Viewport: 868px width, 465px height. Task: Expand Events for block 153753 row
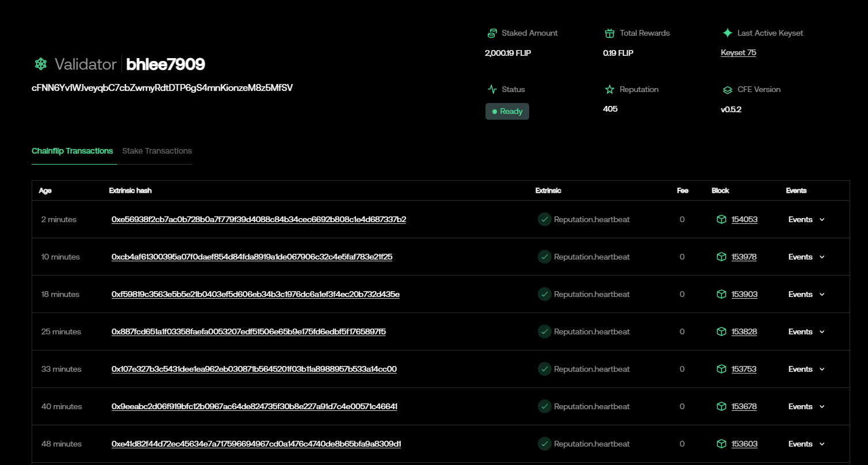[x=806, y=369]
